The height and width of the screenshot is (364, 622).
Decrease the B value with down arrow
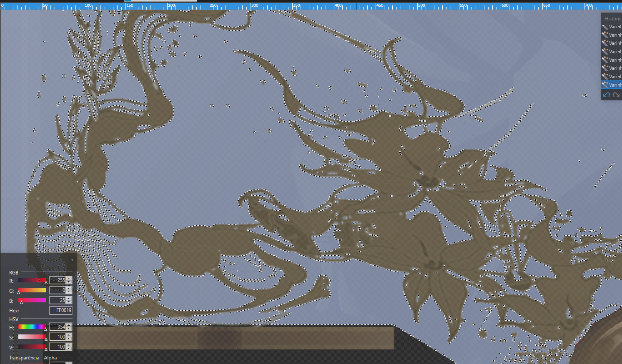(x=69, y=302)
